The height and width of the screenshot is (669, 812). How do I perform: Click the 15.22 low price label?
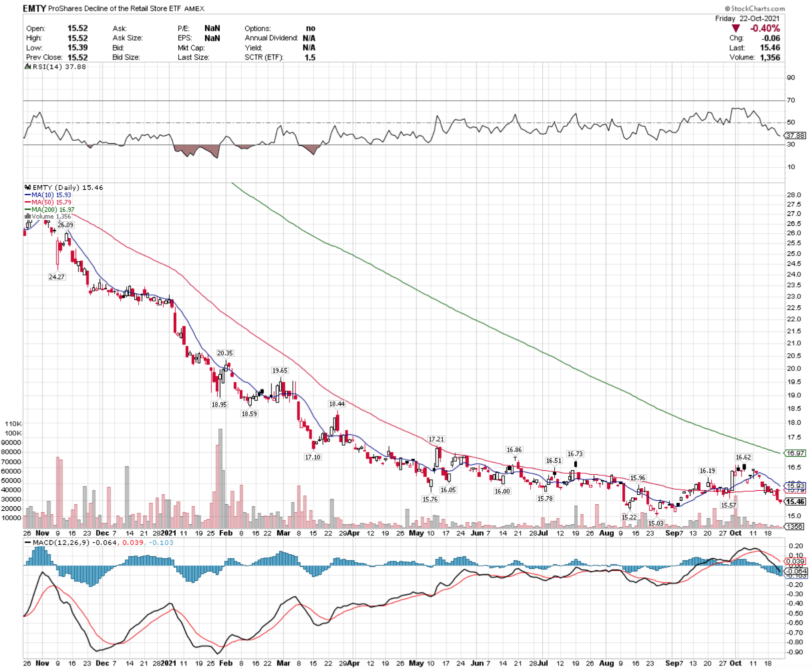pyautogui.click(x=629, y=517)
